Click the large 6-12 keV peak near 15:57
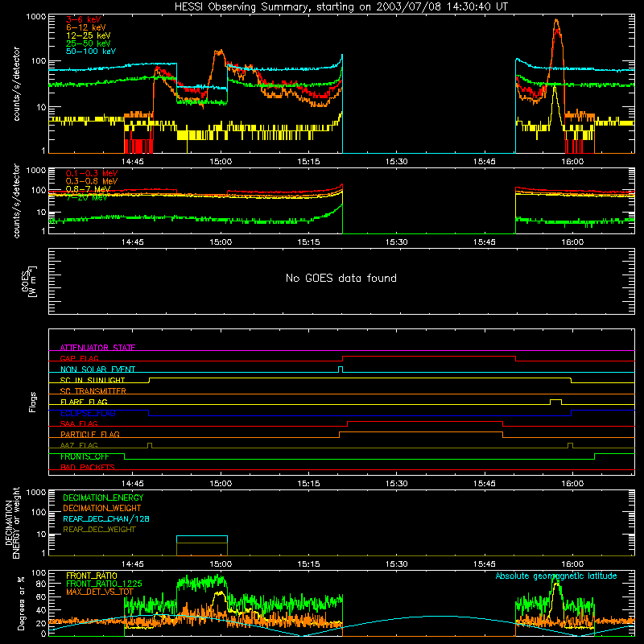 556,21
